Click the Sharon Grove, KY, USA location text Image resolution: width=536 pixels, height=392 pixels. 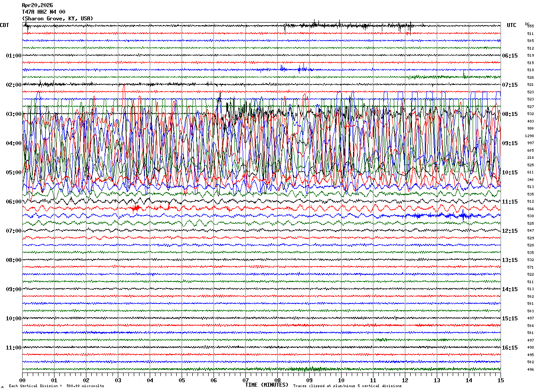58,19
